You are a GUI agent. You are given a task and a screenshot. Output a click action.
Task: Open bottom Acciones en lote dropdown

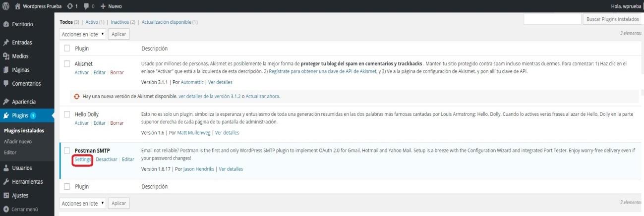pos(83,203)
